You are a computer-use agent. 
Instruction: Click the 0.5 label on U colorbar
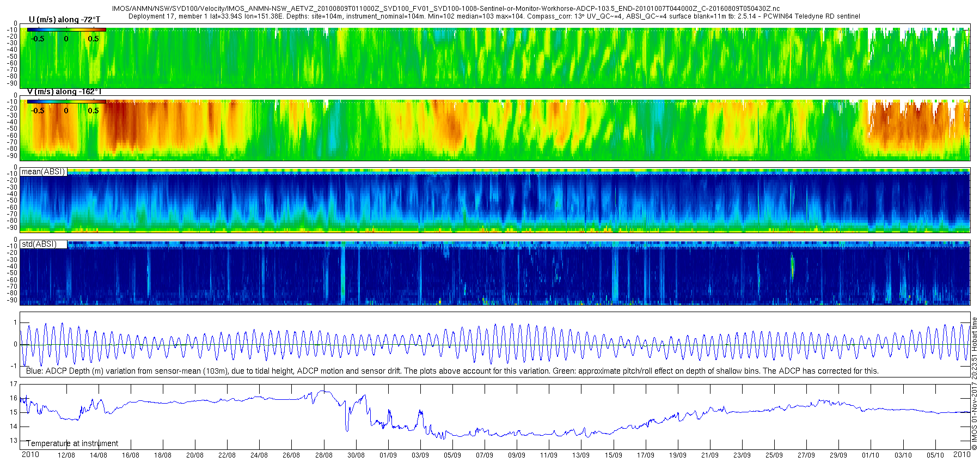click(x=94, y=39)
